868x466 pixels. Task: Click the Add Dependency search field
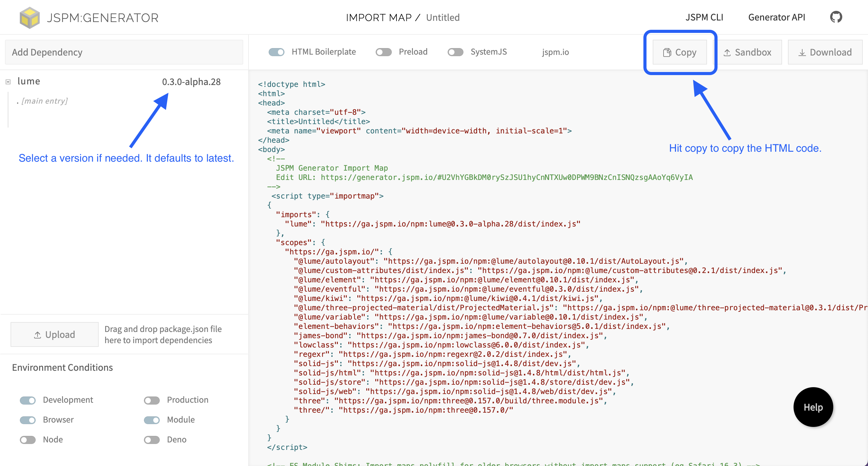124,52
